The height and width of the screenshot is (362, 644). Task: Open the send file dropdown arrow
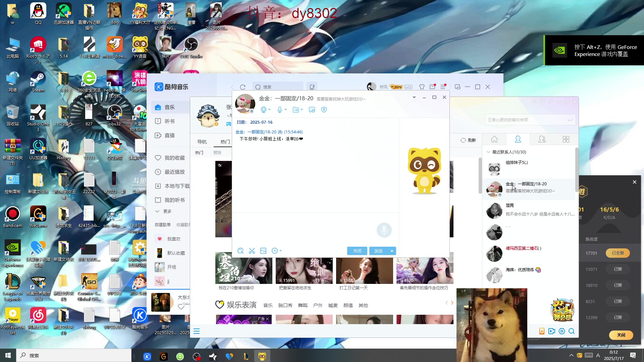302,110
